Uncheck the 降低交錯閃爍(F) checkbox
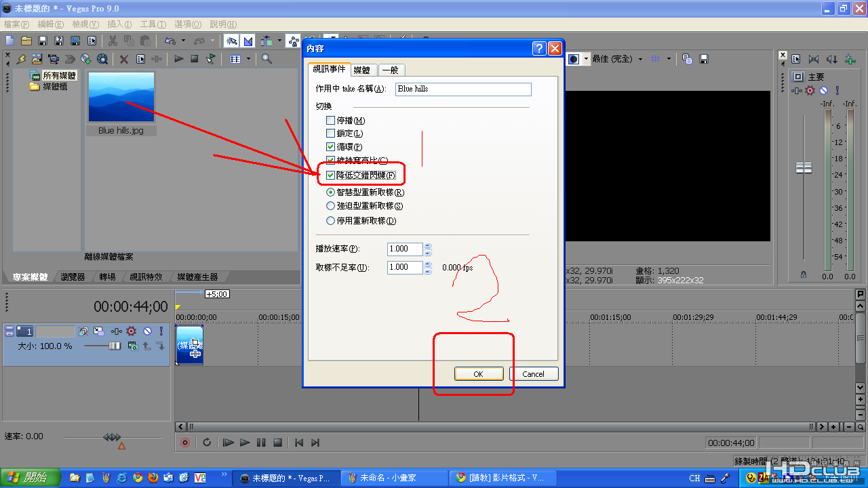 (331, 175)
